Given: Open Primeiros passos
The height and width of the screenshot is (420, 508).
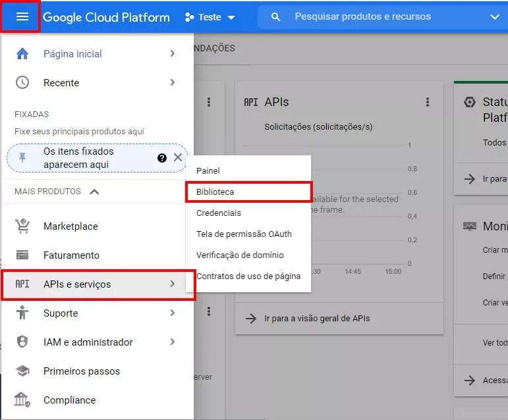Looking at the screenshot, I should click(82, 371).
